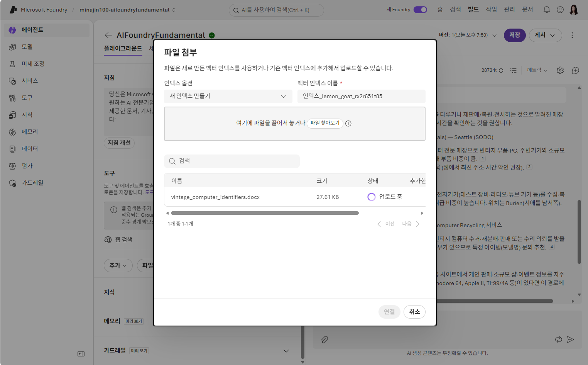Switch to the 플레이그라운드 tab
The width and height of the screenshot is (588, 365).
click(x=123, y=49)
